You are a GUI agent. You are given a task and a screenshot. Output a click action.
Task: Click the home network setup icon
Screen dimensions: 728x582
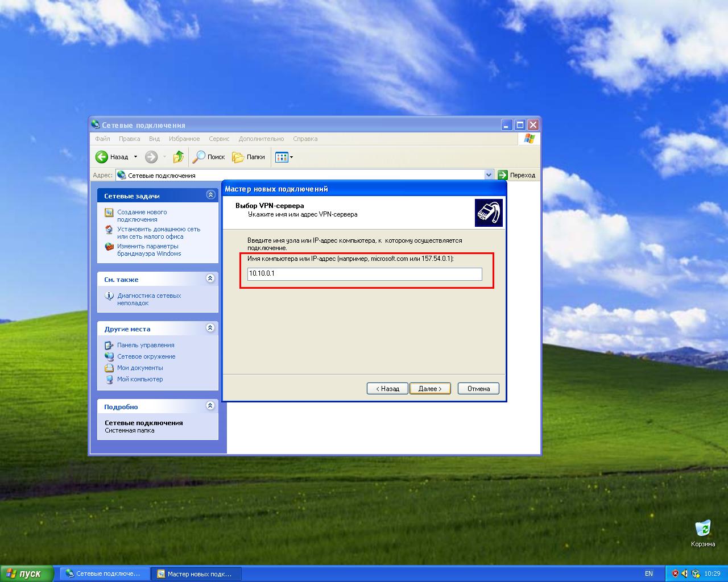coord(109,230)
